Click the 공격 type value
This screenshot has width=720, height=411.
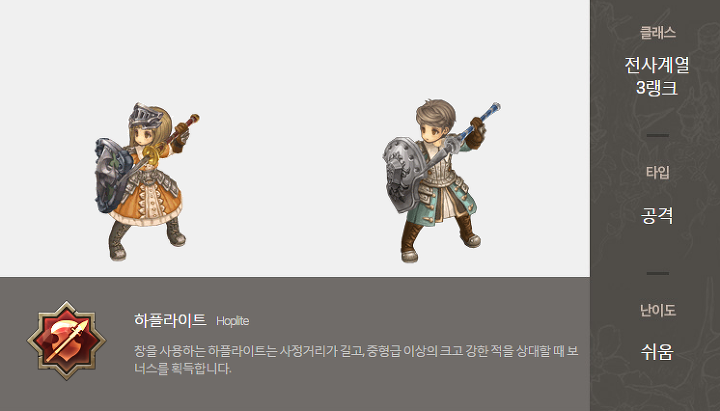[657, 215]
